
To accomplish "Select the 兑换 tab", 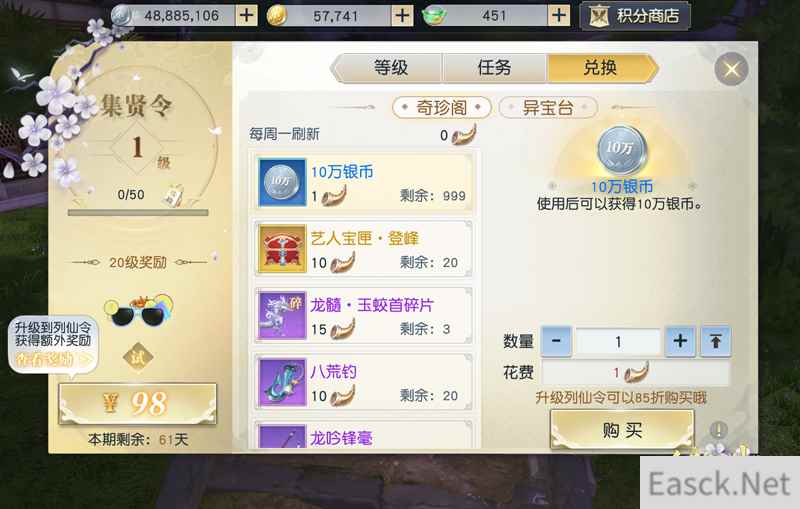I will click(x=601, y=67).
